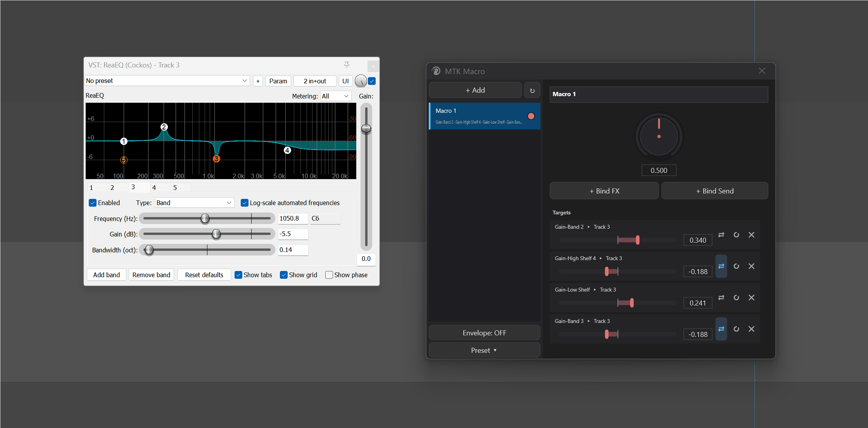Click the Bind FX button
The height and width of the screenshot is (428, 868).
click(604, 191)
